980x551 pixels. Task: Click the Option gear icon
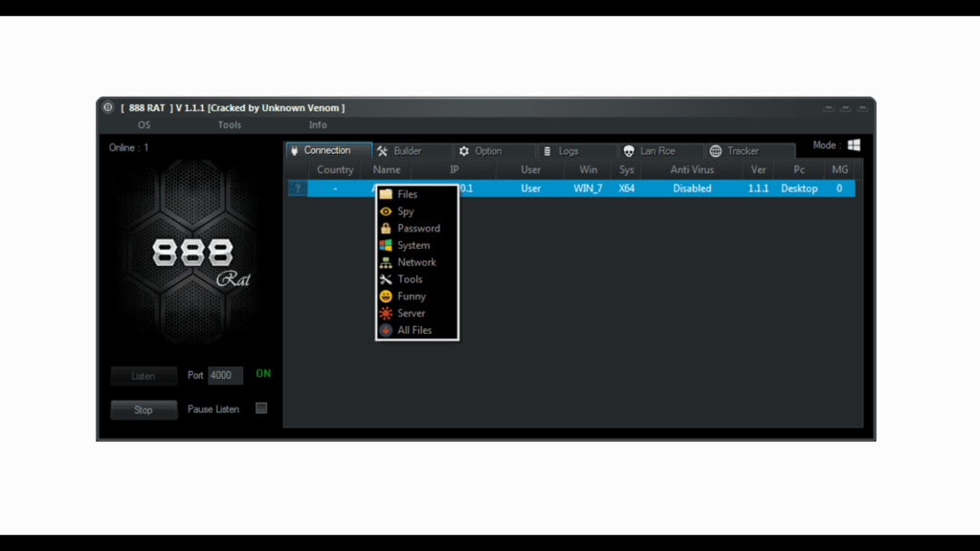[x=464, y=151]
